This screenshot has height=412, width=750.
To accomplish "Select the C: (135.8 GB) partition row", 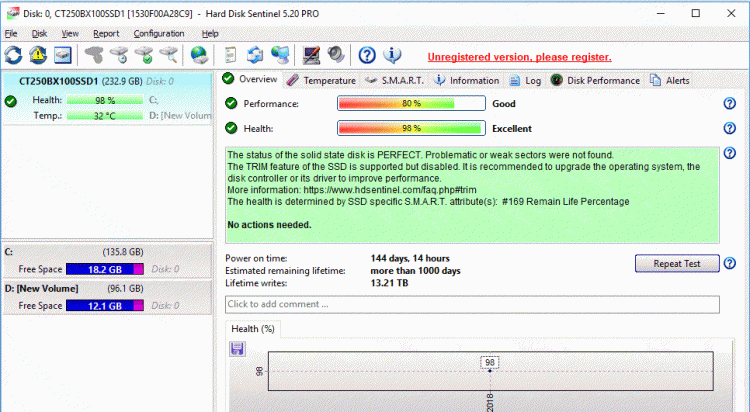I will [x=107, y=260].
